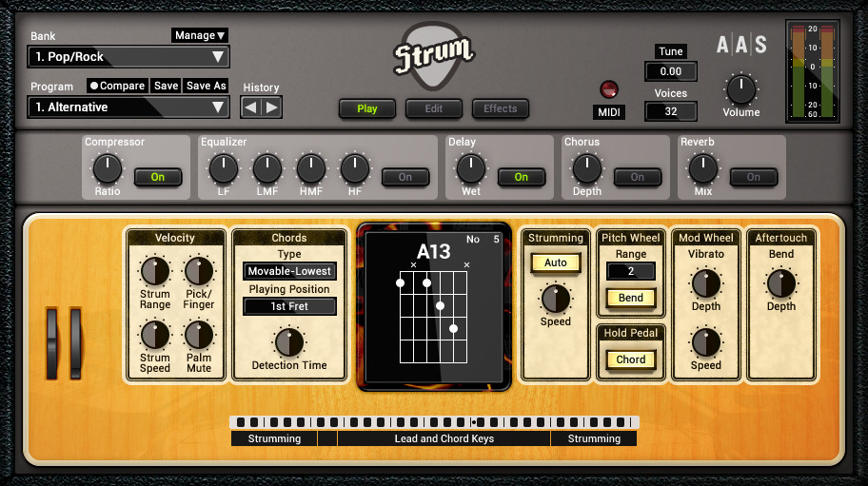This screenshot has width=868, height=486.
Task: Click the Equalizer HF knob
Action: point(355,168)
